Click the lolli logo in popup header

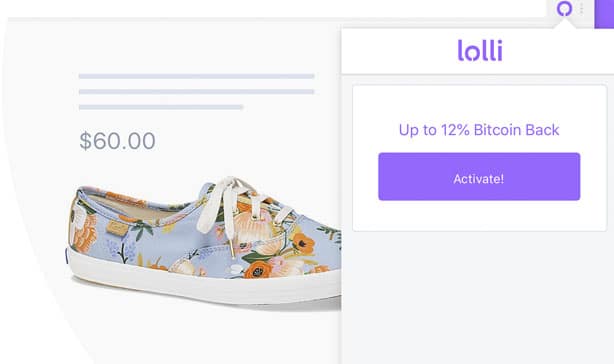coord(480,50)
